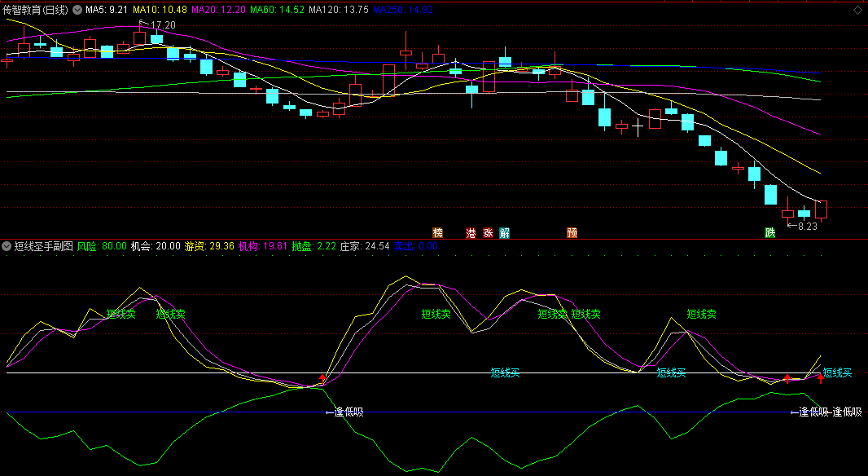Open the 短线圣手副图 indicator dropdown arrow
868x476 pixels.
[7, 245]
